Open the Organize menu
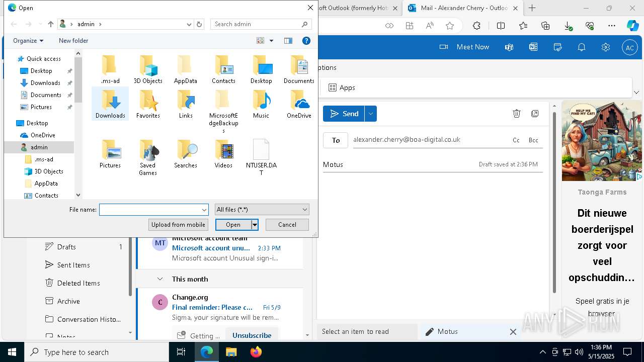Image resolution: width=644 pixels, height=362 pixels. (x=28, y=41)
